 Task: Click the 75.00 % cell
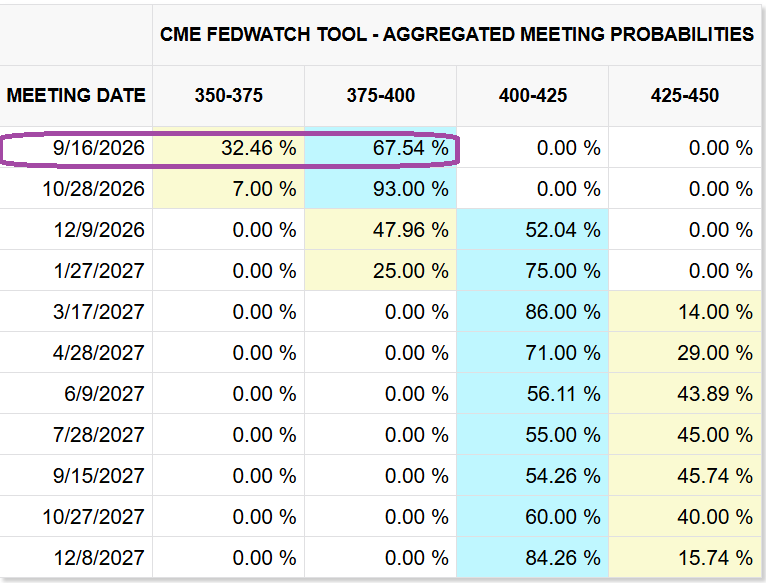pyautogui.click(x=532, y=270)
